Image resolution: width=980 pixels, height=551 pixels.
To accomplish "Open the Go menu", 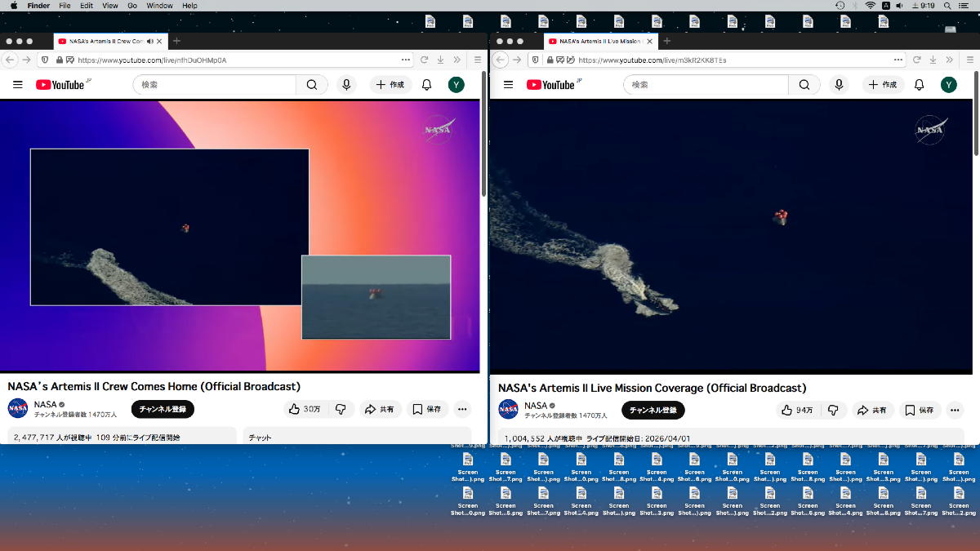I will [132, 6].
